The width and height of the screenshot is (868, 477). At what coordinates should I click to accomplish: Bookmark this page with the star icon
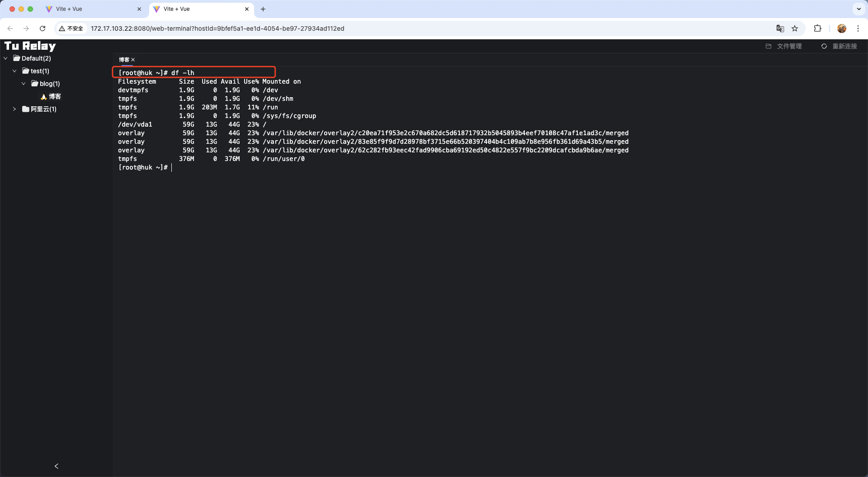coord(795,28)
